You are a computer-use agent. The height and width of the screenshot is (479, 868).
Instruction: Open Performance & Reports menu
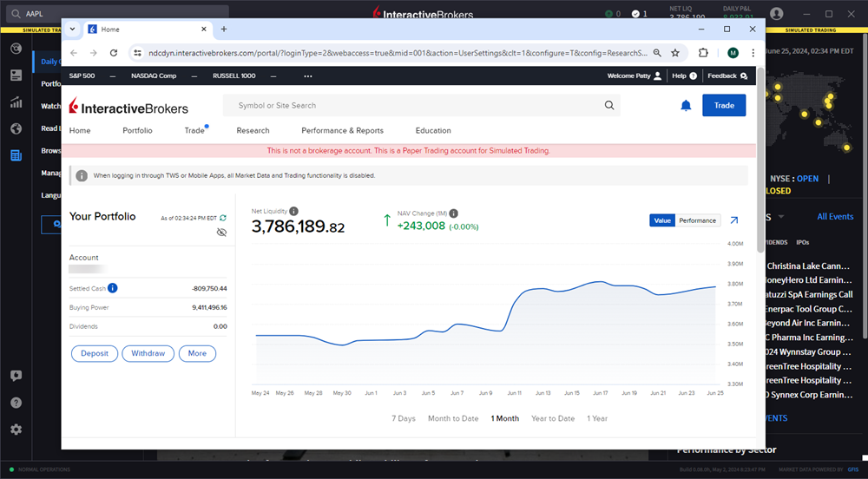342,130
